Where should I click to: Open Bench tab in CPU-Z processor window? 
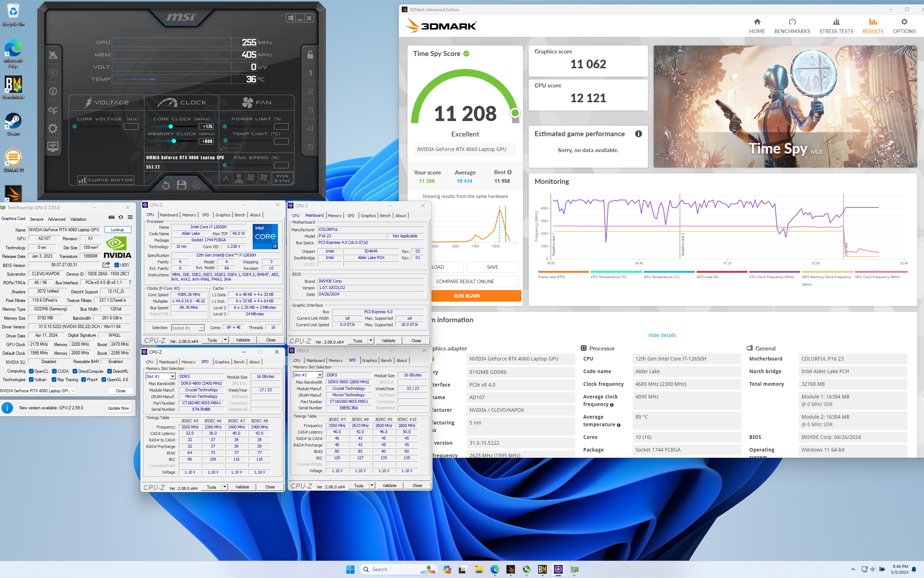[x=240, y=215]
